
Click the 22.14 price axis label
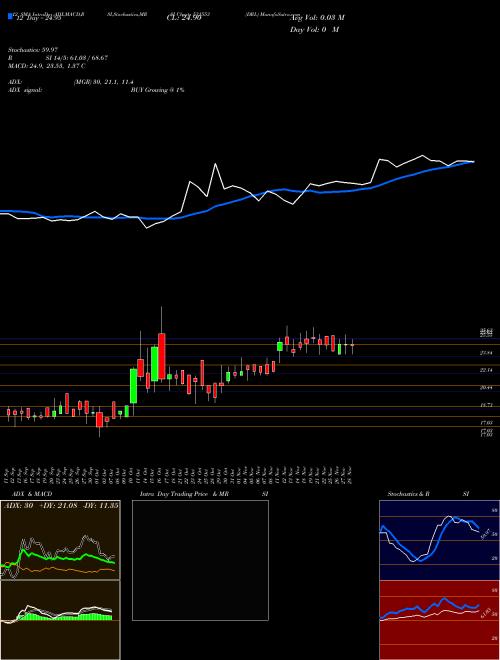(x=486, y=370)
